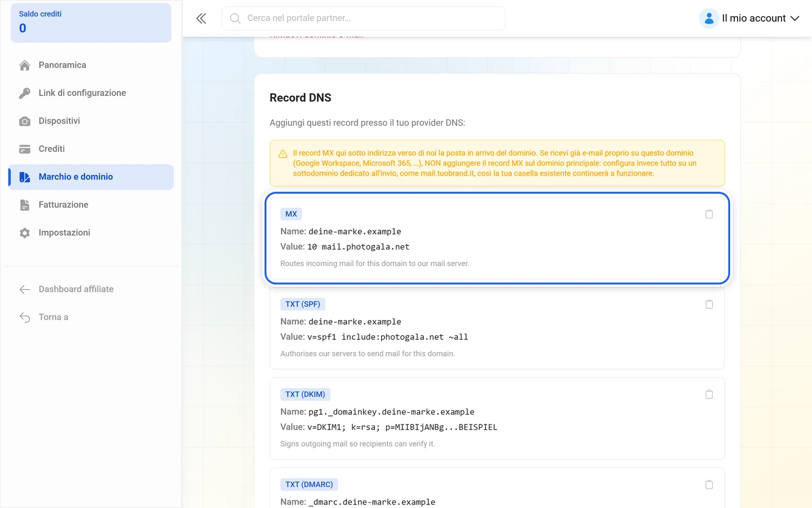Select name _dmarc.deine-marke.example
Viewport: 812px width, 508px height.
click(372, 502)
